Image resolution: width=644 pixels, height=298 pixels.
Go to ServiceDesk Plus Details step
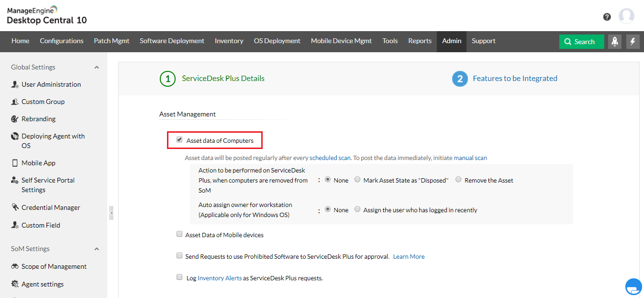tap(223, 79)
